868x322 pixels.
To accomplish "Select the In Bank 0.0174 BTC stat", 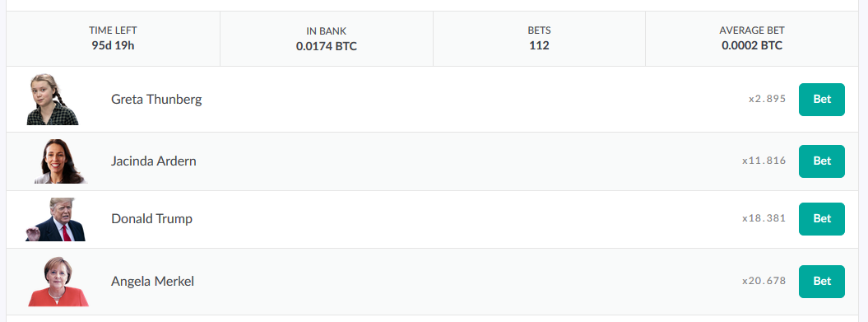I will tap(327, 39).
